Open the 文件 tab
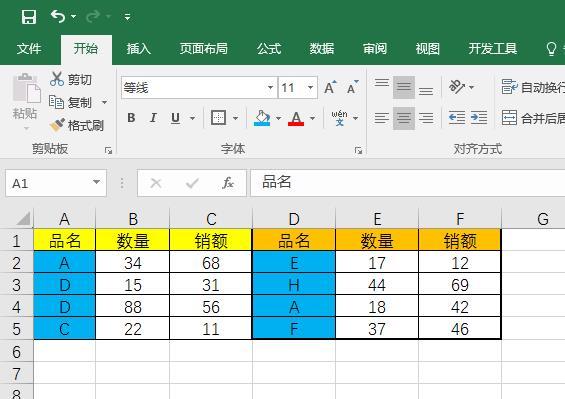565x399 pixels. pyautogui.click(x=29, y=49)
